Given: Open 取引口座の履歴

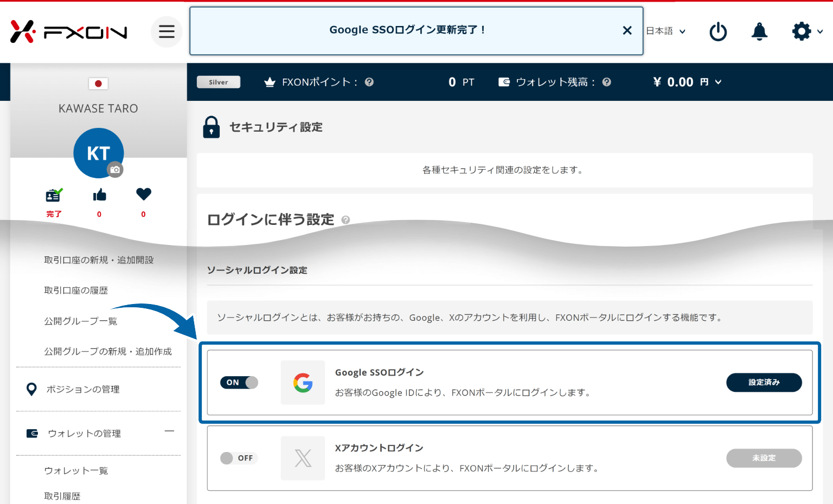Looking at the screenshot, I should click(76, 290).
